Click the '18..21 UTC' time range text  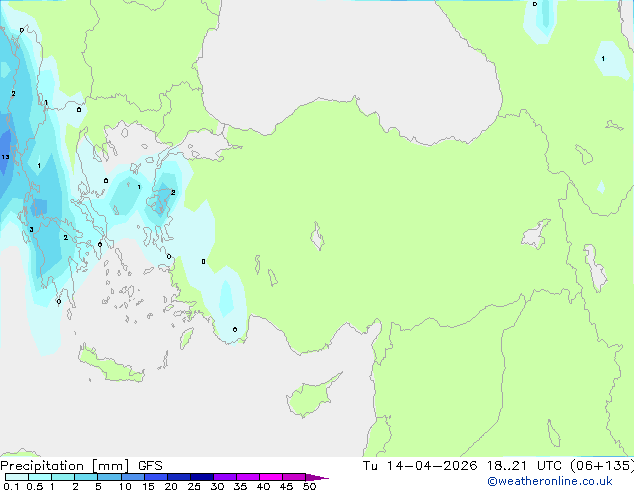coord(524,466)
